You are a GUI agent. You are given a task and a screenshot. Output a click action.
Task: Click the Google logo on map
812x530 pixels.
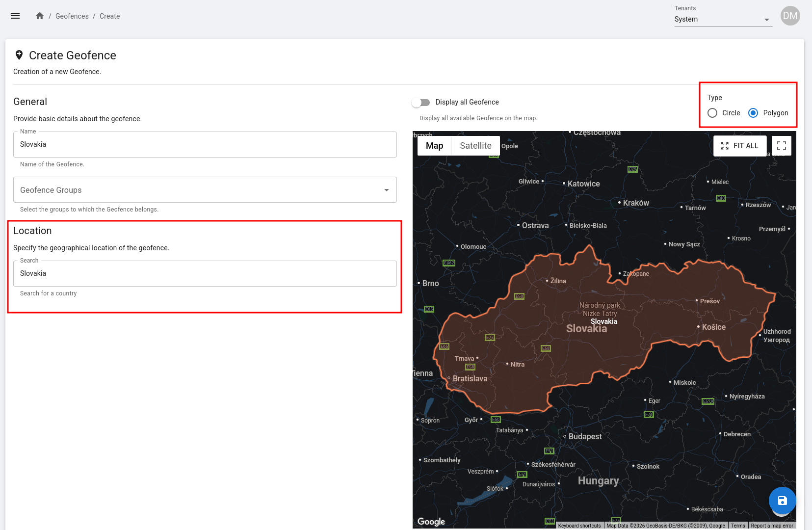(431, 521)
